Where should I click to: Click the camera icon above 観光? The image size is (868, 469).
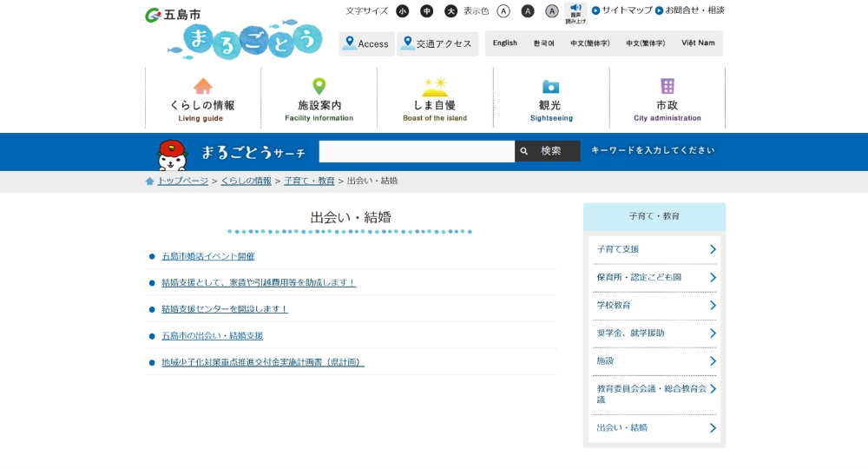[550, 86]
